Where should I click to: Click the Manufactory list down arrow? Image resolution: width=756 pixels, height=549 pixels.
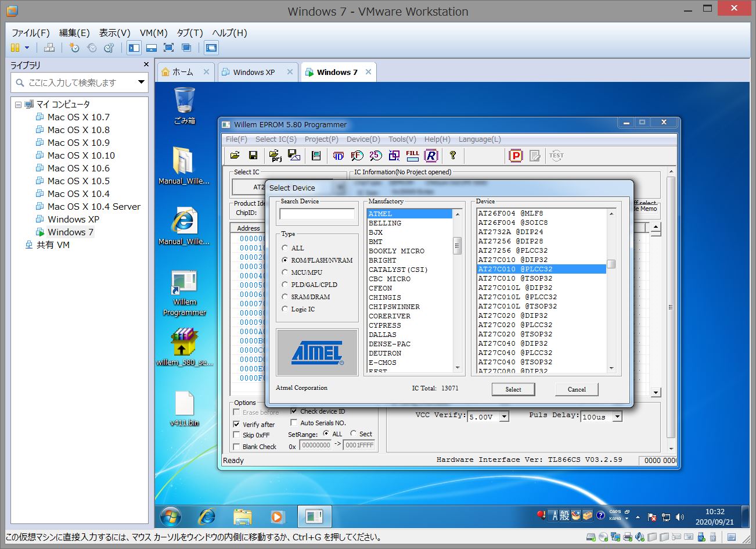(458, 367)
